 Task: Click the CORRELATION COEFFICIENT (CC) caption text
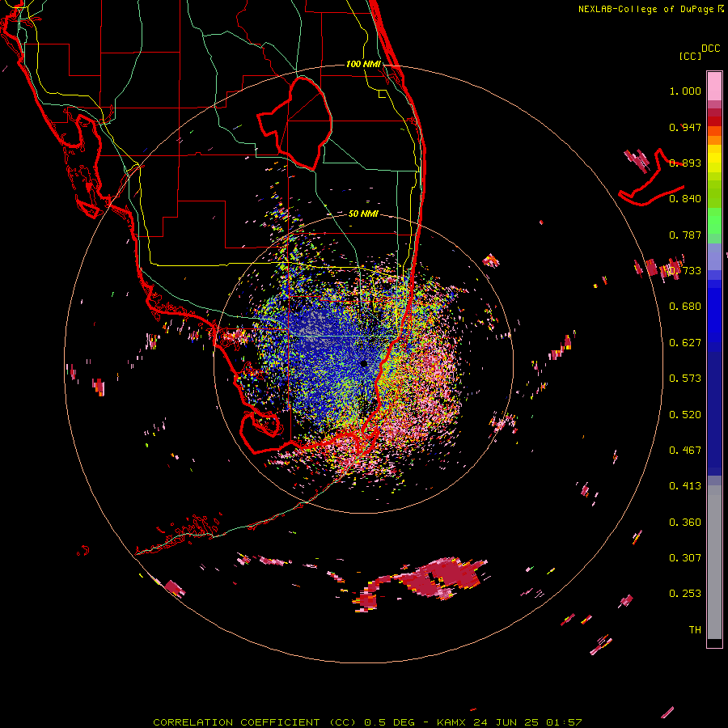pos(255,722)
